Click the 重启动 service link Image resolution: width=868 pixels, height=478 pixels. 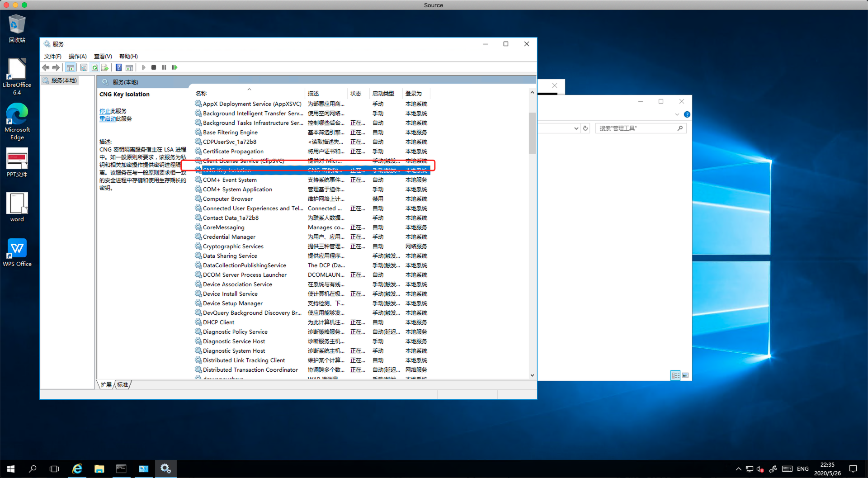[108, 119]
